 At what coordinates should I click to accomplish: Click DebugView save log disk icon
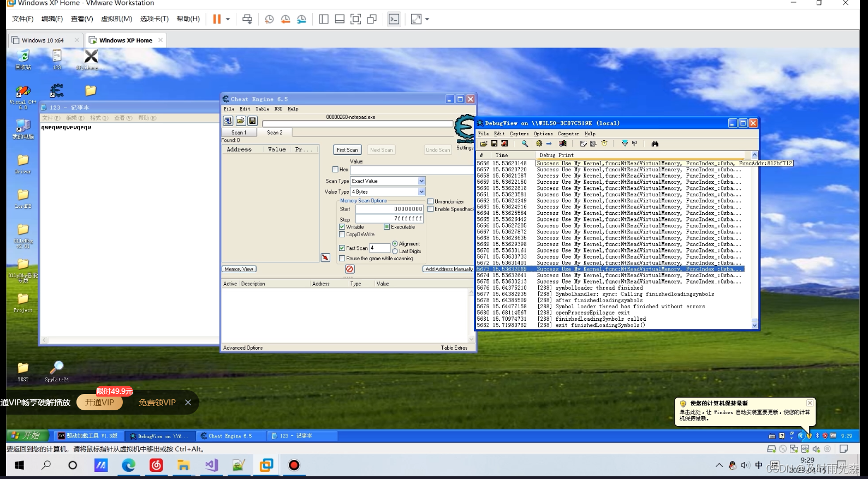(494, 143)
